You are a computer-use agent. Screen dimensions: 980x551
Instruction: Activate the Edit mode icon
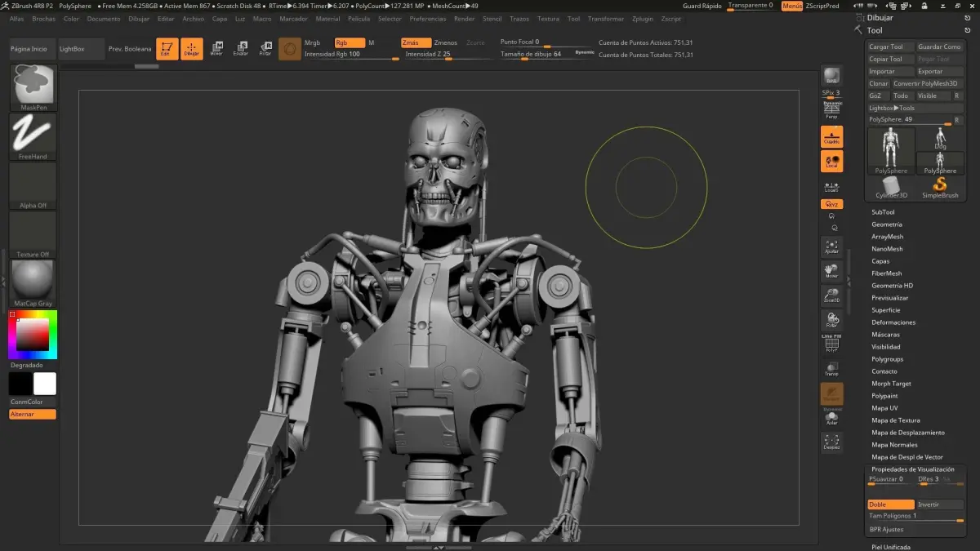167,49
